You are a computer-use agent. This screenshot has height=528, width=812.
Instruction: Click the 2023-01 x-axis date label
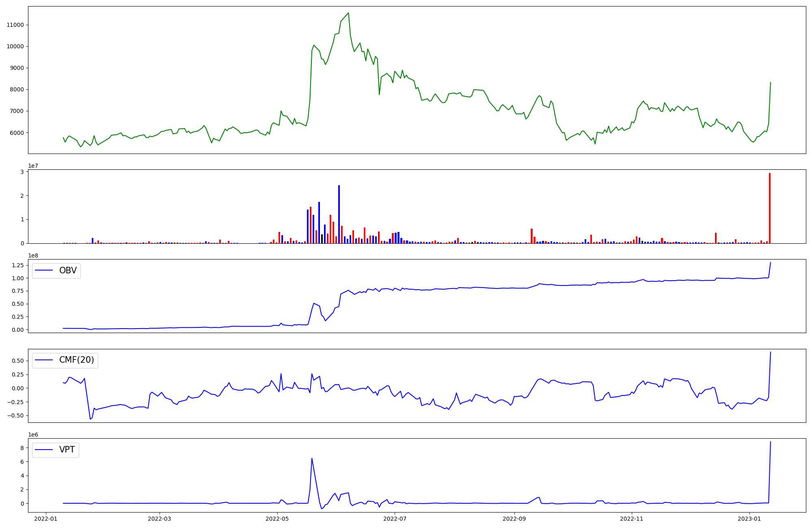click(750, 519)
